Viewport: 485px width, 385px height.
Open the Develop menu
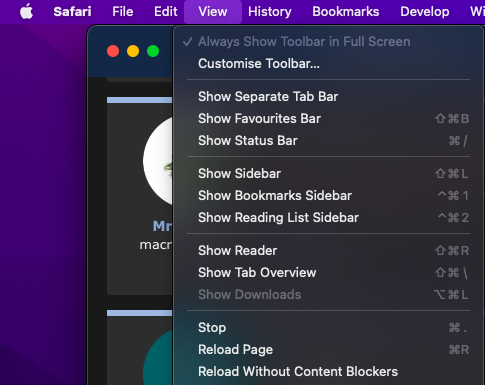pos(425,12)
